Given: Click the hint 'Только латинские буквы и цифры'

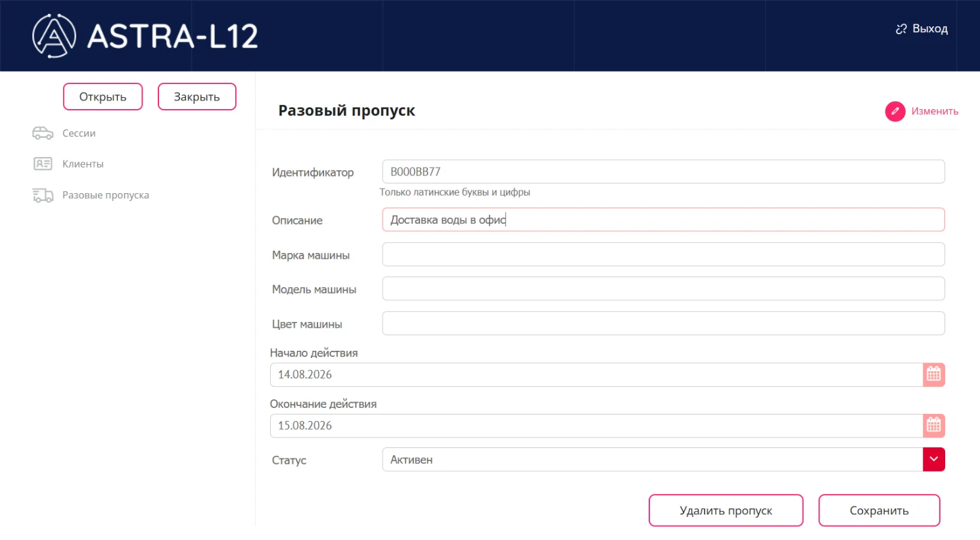Looking at the screenshot, I should (455, 192).
